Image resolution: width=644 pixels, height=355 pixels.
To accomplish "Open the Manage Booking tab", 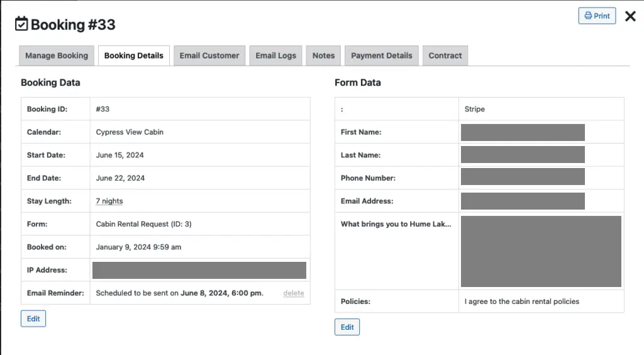I will click(x=57, y=55).
